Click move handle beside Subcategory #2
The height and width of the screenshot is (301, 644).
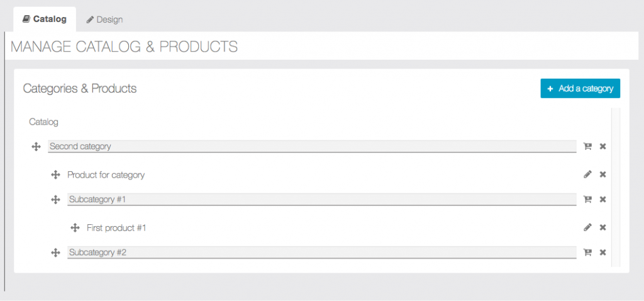pyautogui.click(x=55, y=253)
